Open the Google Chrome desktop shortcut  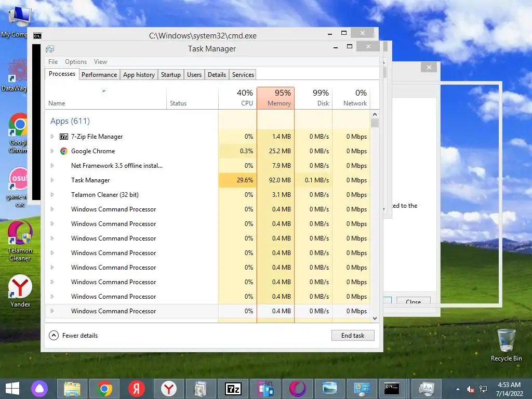click(x=18, y=133)
